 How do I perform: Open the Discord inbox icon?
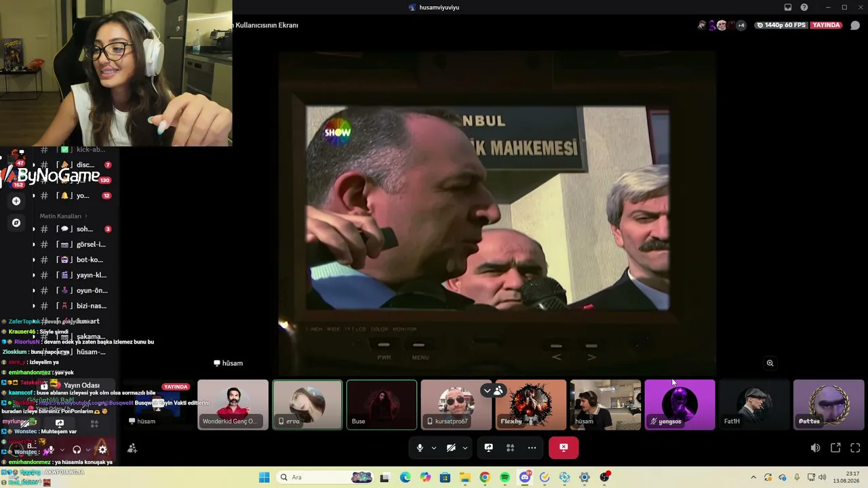pos(788,7)
